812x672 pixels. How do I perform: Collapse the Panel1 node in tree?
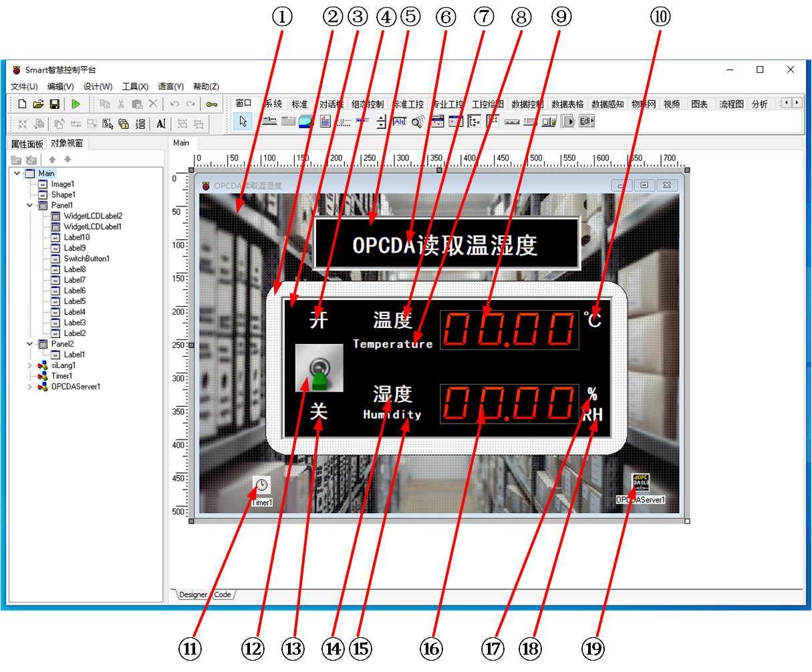coord(30,205)
